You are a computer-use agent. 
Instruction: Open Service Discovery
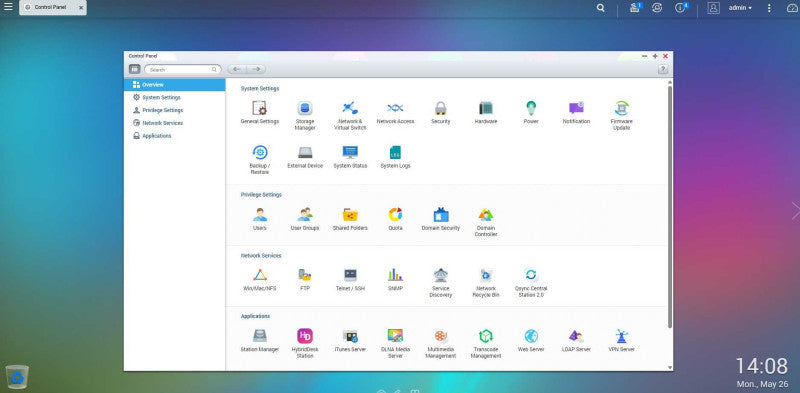[441, 283]
